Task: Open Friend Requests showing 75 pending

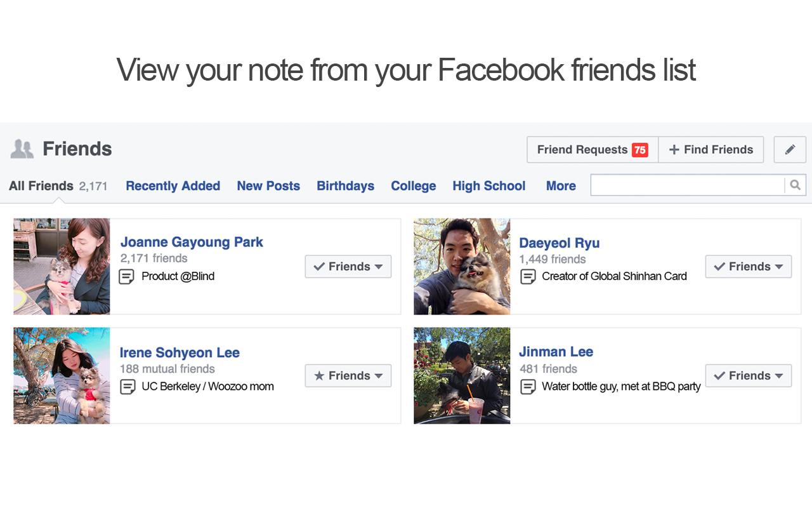Action: (x=591, y=149)
